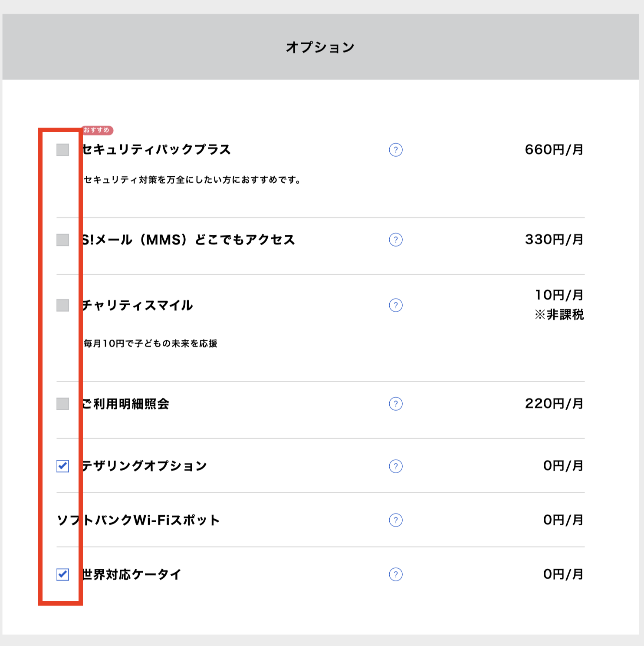Click the ソフトバンクWi-Fiスポット label

138,520
